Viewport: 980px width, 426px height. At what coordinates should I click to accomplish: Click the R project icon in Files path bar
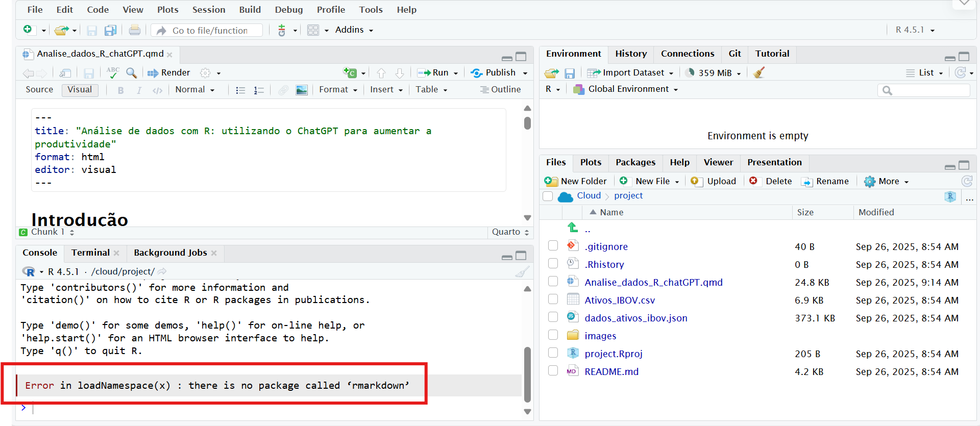pyautogui.click(x=950, y=196)
